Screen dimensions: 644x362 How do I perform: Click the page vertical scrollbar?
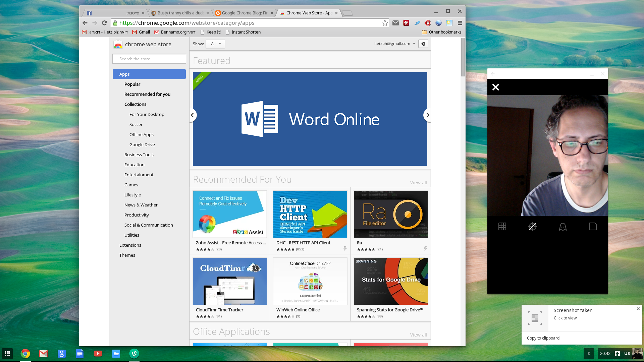tap(463, 57)
